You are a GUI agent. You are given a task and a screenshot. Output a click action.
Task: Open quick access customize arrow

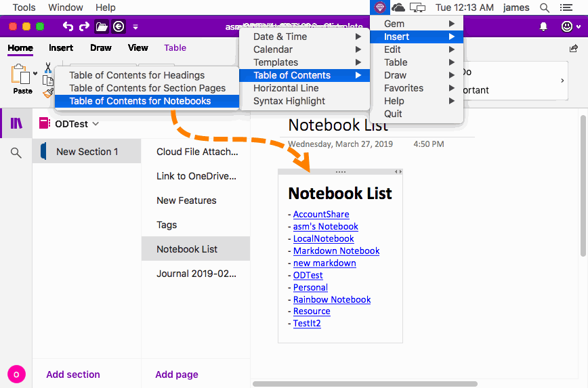(x=135, y=27)
